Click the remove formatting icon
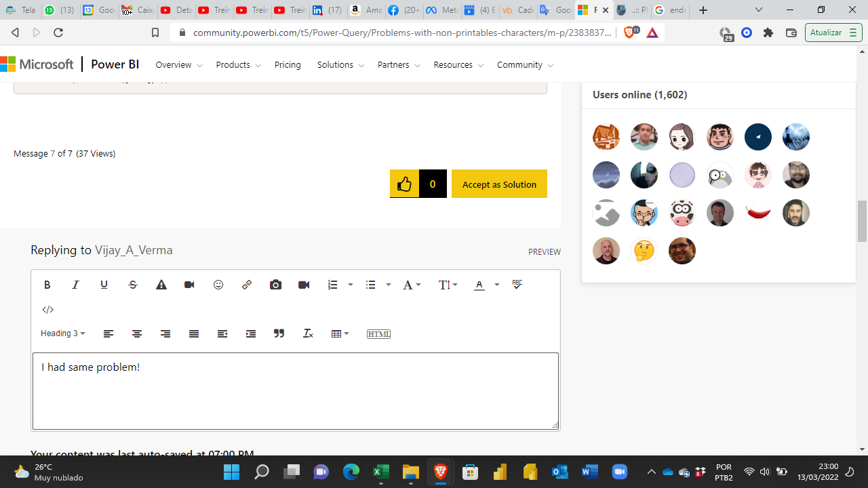The height and width of the screenshot is (488, 868). point(308,333)
